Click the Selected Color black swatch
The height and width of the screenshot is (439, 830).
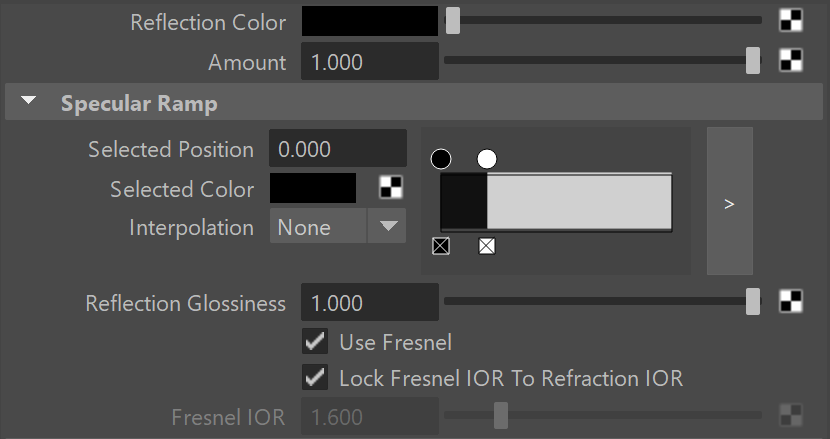click(x=313, y=188)
